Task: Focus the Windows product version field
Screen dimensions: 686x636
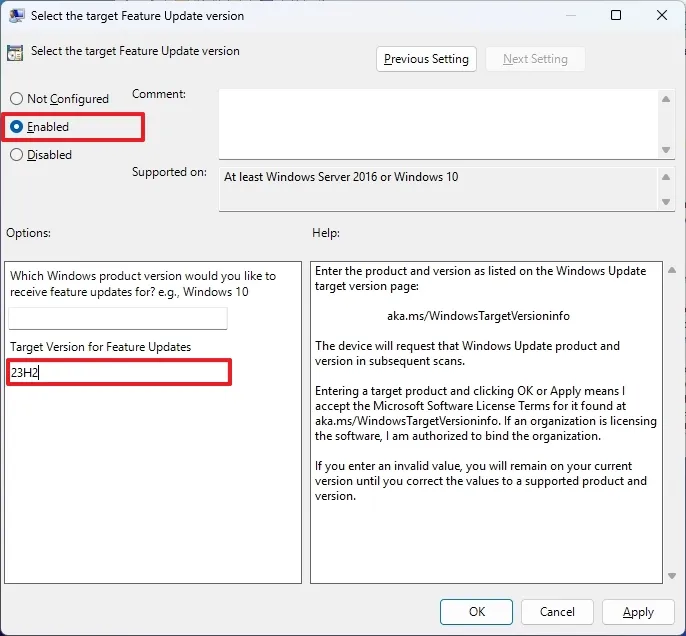Action: click(118, 318)
